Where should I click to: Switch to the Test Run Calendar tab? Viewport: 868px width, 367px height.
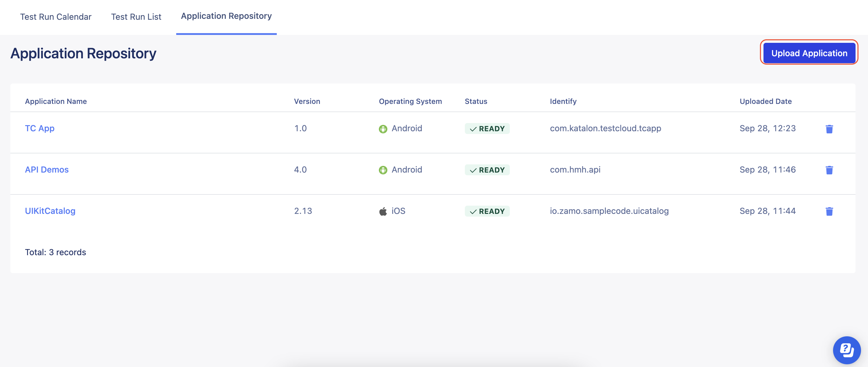tap(56, 16)
